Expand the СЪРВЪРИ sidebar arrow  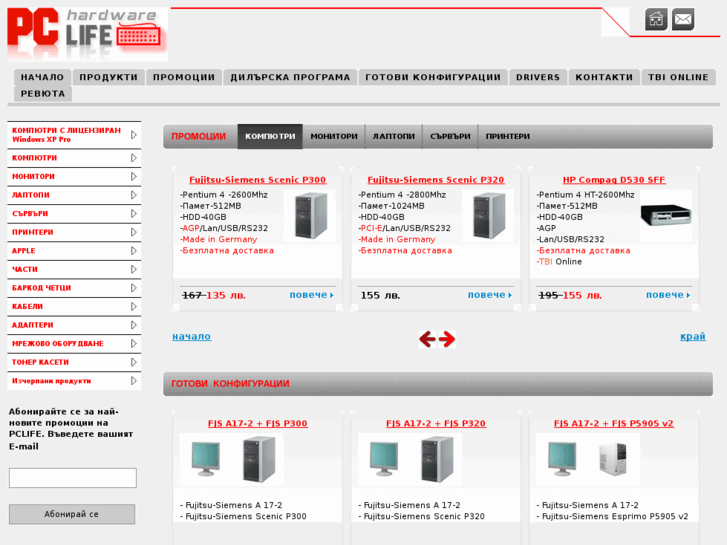click(134, 214)
